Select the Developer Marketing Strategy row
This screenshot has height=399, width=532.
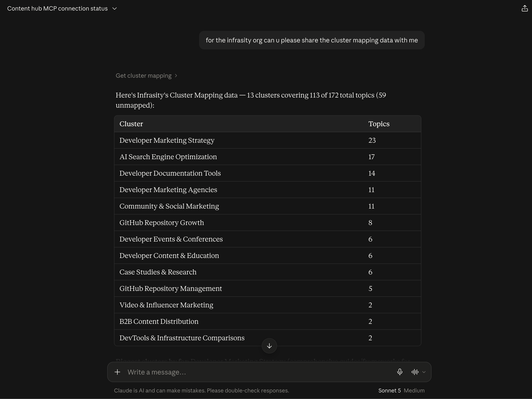[267, 140]
